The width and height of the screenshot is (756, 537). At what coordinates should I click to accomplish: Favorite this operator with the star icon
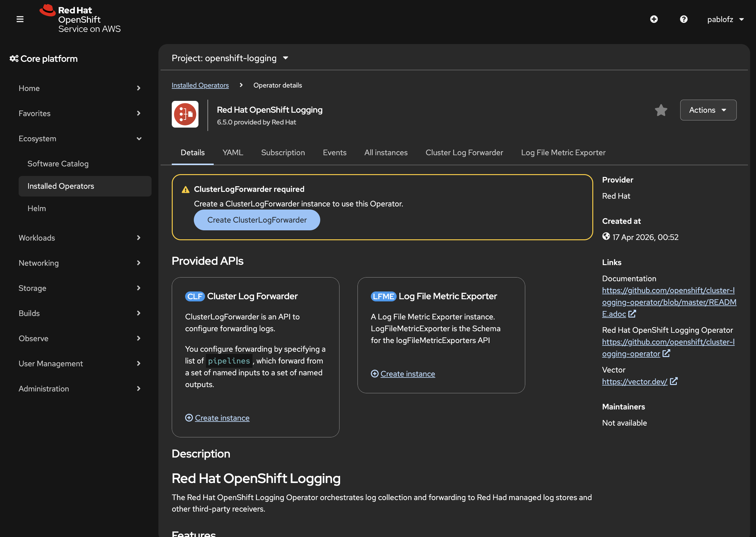(661, 110)
